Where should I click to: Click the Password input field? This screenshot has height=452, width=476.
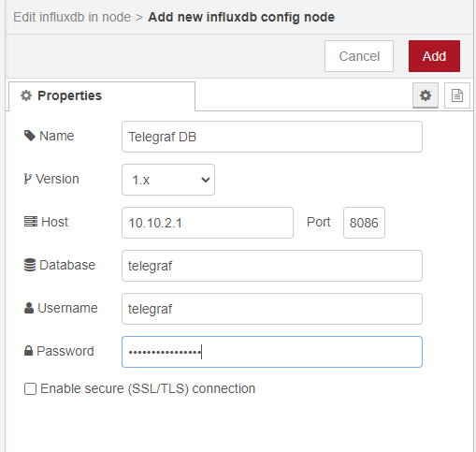[x=272, y=352]
